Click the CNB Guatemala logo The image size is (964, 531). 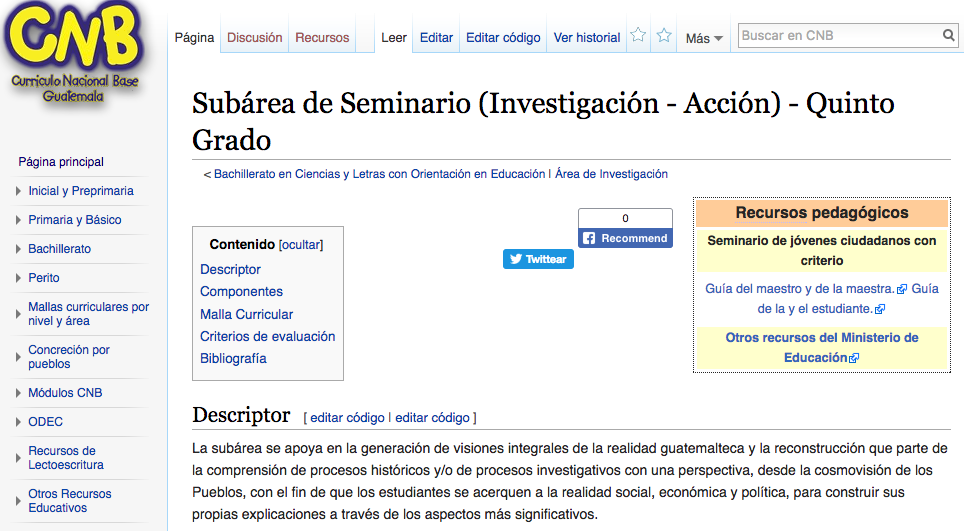[x=74, y=54]
